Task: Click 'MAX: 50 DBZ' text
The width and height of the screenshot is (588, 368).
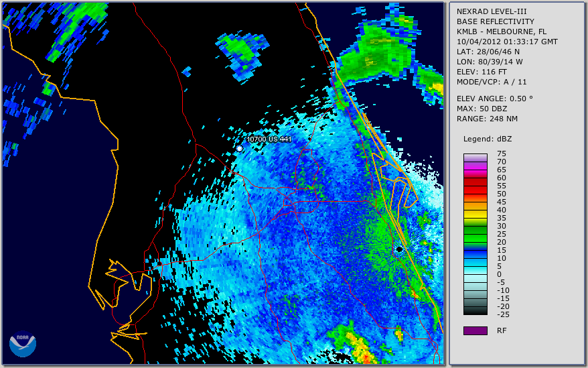Action: coord(482,109)
